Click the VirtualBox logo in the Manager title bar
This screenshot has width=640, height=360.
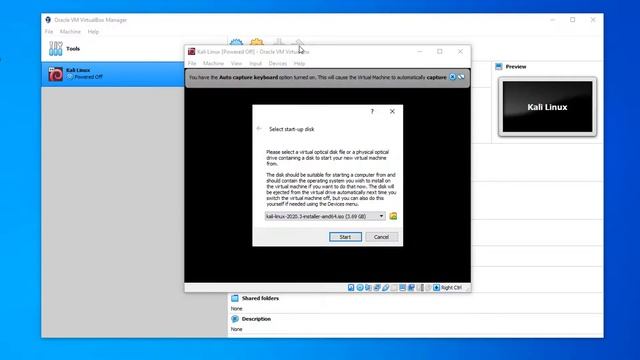pos(48,20)
